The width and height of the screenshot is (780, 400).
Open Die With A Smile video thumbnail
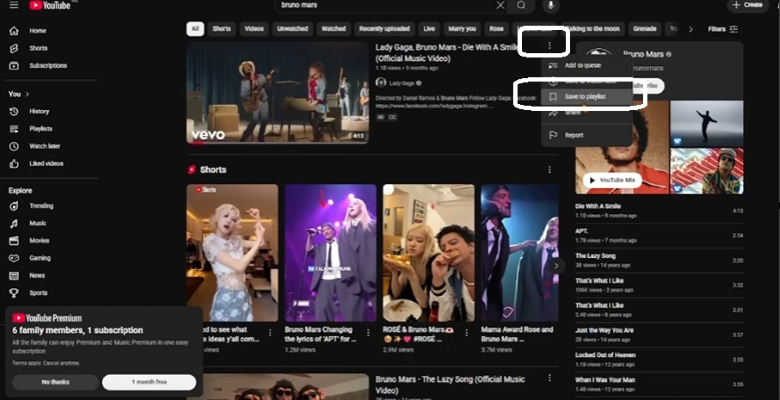tap(278, 93)
